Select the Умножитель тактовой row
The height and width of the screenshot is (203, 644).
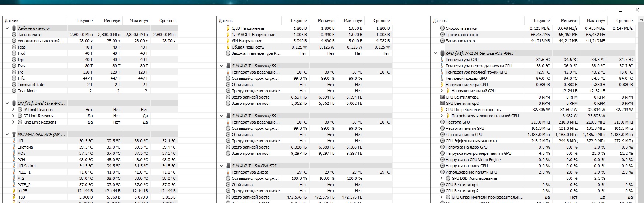point(91,41)
